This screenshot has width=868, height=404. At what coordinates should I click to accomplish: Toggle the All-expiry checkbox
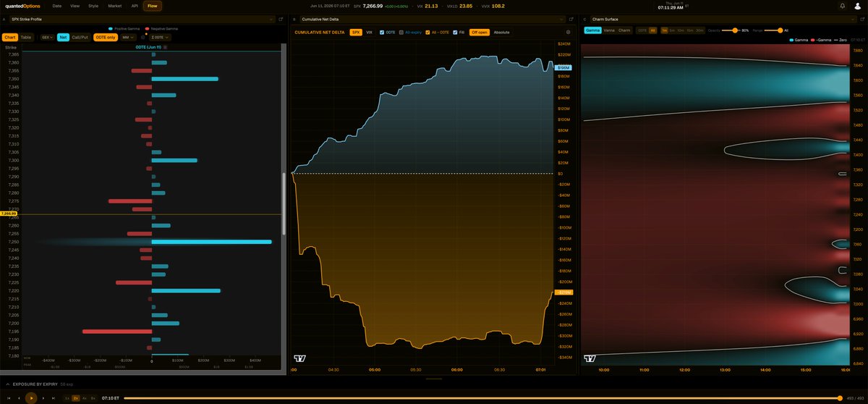point(401,33)
